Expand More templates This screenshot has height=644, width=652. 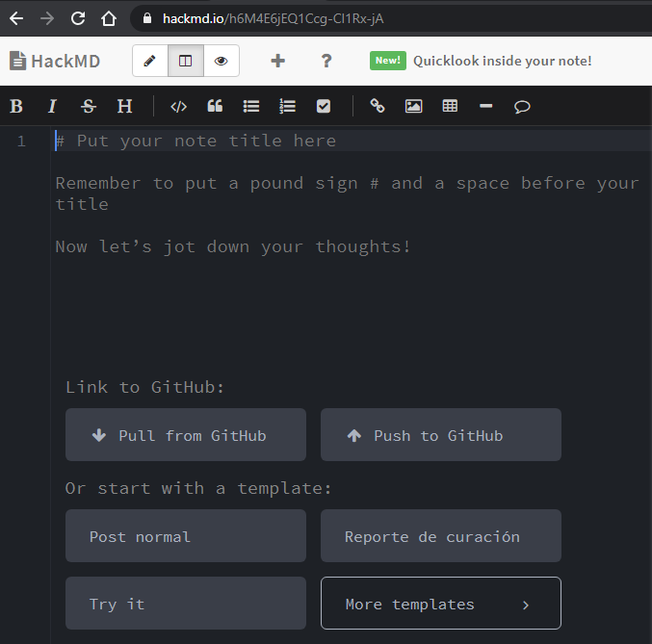(441, 604)
